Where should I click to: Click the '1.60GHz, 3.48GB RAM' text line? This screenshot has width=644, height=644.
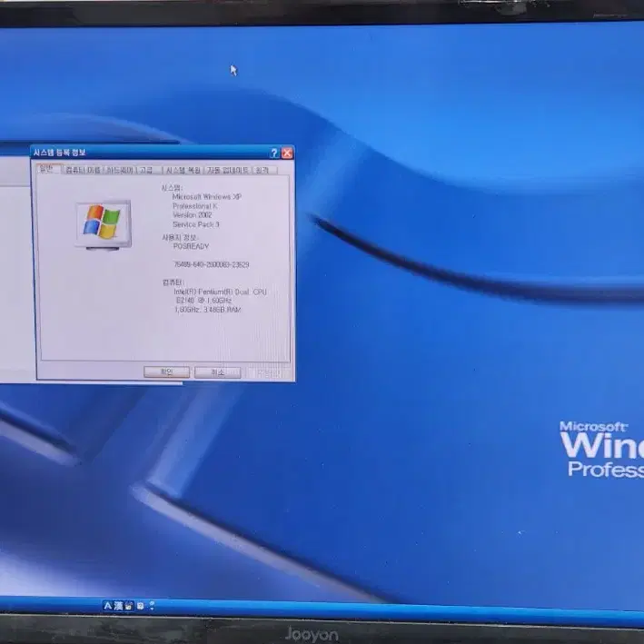coord(208,310)
